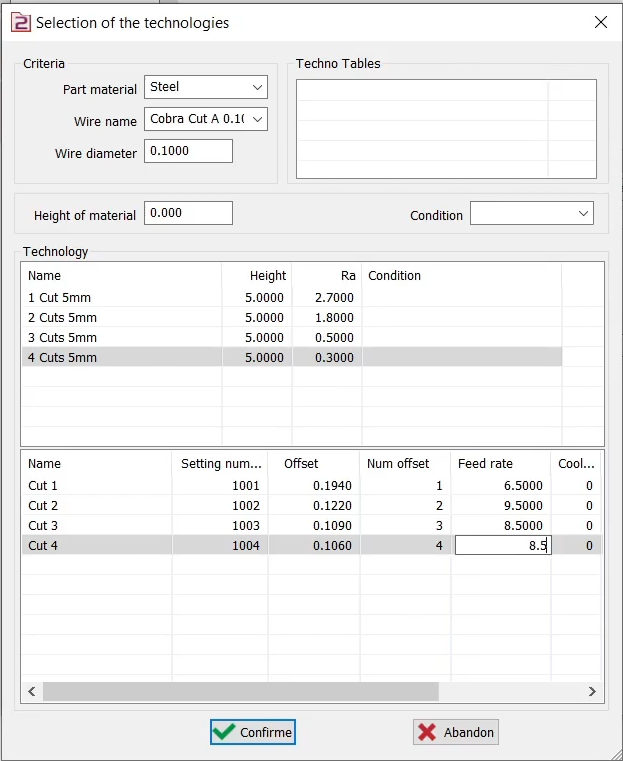Screen dimensions: 623x761
Task: Select the 1 Cut 5mm technology row
Action: [120, 298]
